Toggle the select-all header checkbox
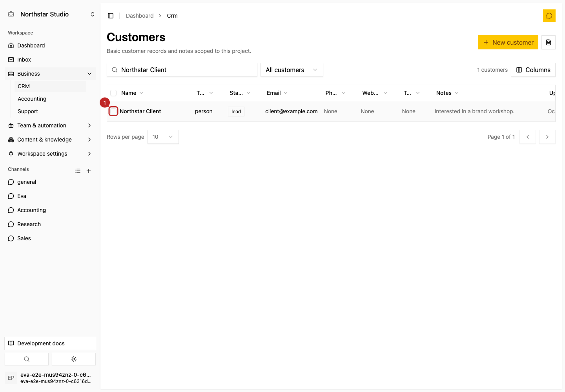This screenshot has height=392, width=565. point(113,93)
